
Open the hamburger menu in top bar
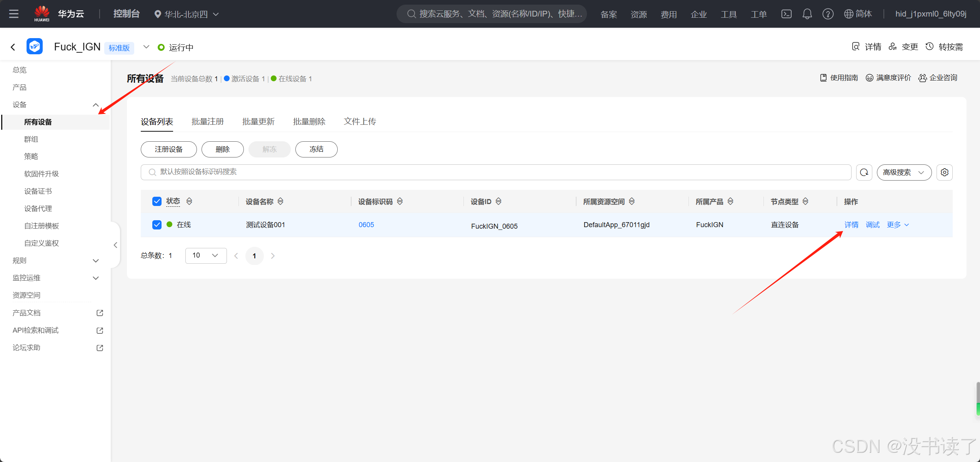point(14,14)
